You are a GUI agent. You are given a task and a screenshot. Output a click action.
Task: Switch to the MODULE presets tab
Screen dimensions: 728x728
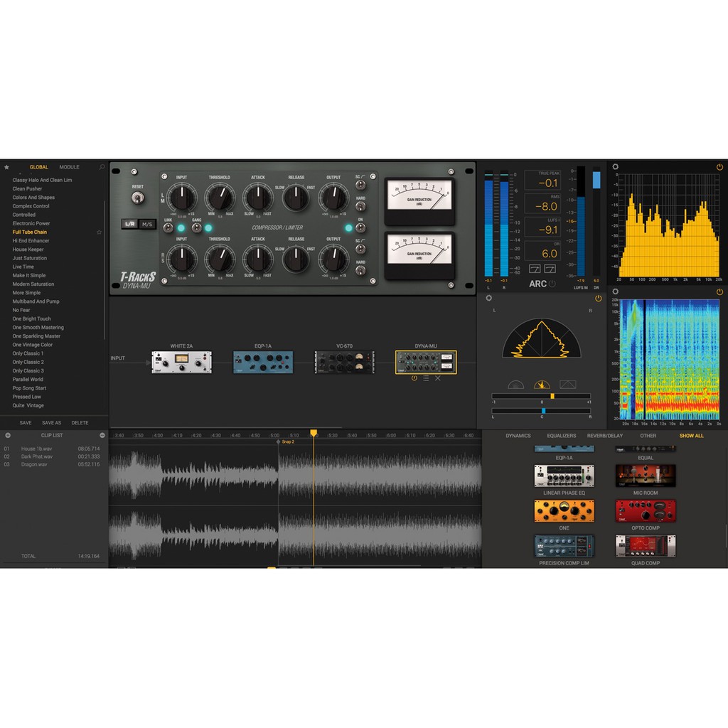pos(69,167)
